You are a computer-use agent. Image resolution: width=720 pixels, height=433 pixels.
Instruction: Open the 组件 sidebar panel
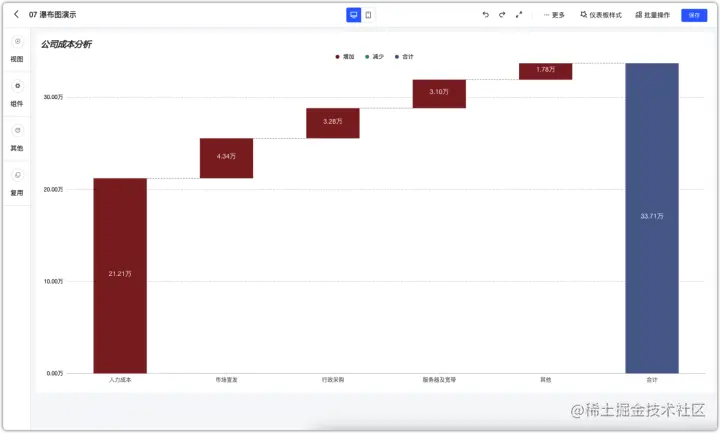tap(17, 94)
